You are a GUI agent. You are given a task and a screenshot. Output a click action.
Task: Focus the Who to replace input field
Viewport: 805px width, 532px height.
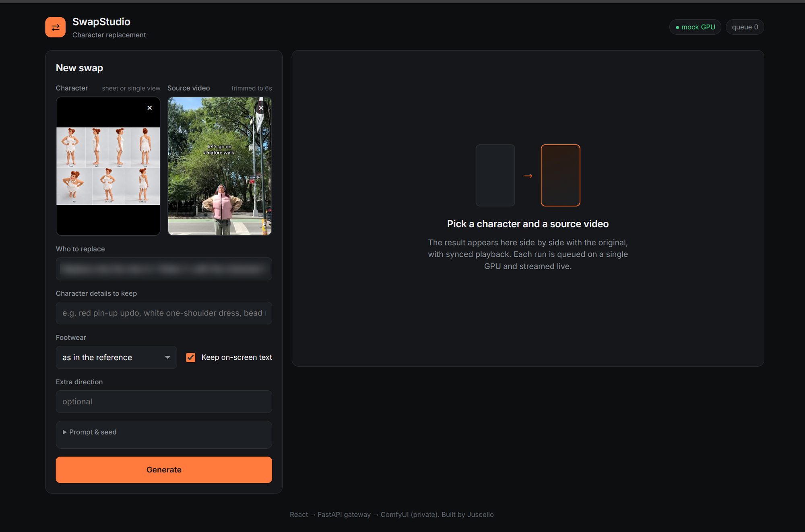pos(164,269)
